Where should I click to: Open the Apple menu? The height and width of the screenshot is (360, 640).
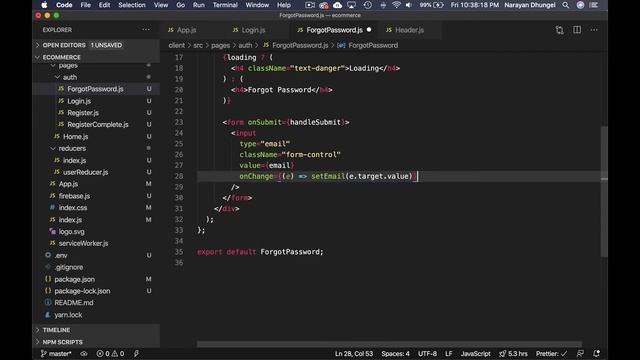point(44,5)
